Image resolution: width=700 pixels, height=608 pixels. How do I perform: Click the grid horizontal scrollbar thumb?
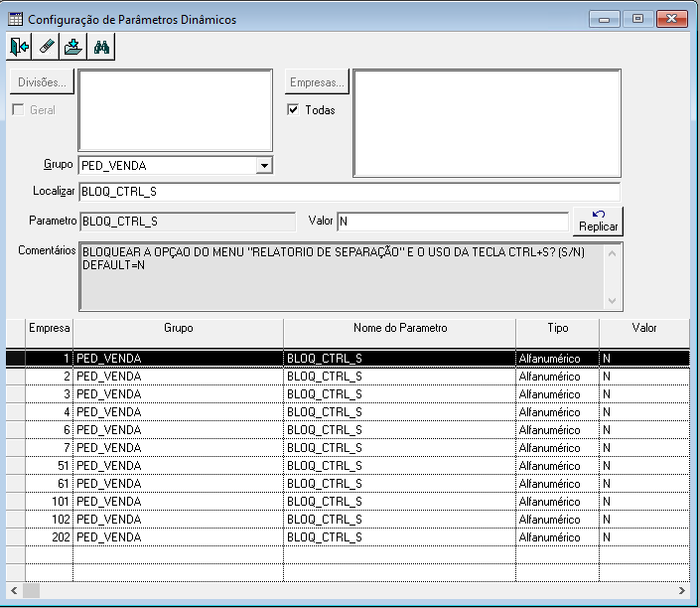(x=31, y=590)
